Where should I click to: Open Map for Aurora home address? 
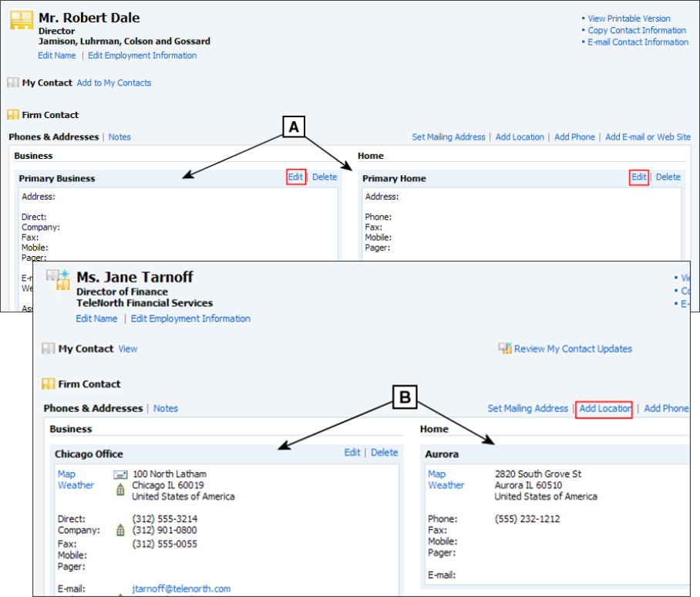(x=436, y=474)
